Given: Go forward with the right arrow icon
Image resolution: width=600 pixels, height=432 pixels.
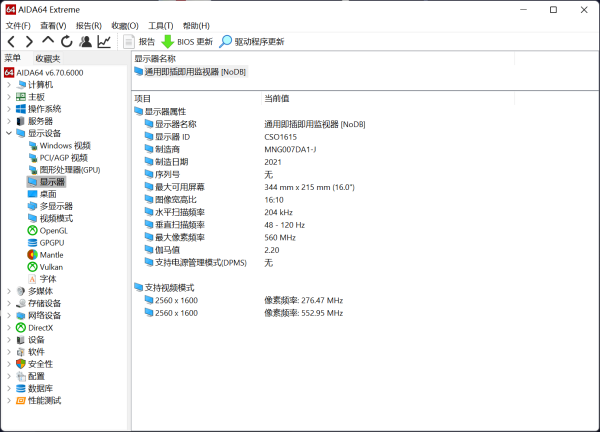Looking at the screenshot, I should [x=29, y=41].
